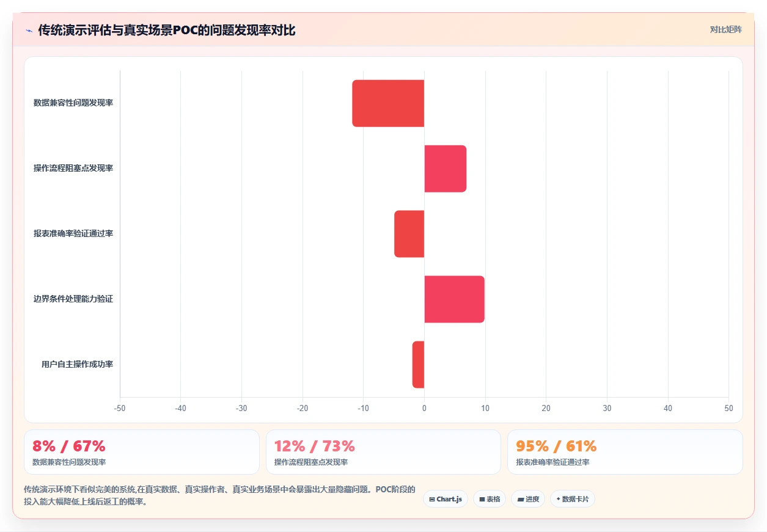Click the axis label 用户自主操作成功率

coord(78,364)
